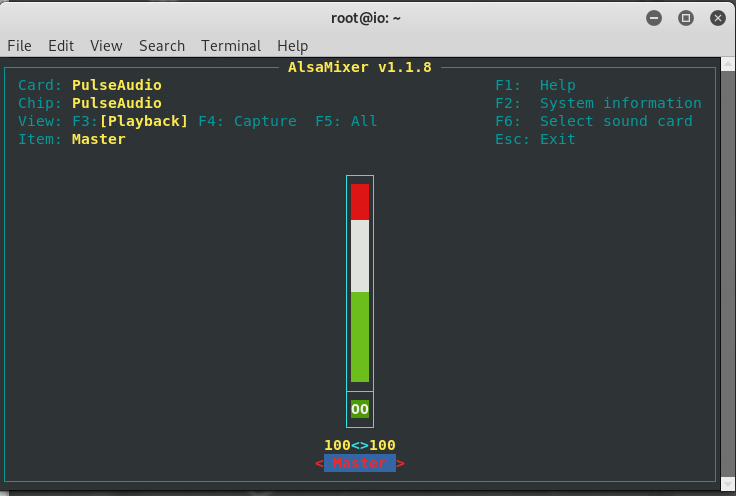Screen dimensions: 736x496
Task: Open the File menu
Action: (19, 46)
